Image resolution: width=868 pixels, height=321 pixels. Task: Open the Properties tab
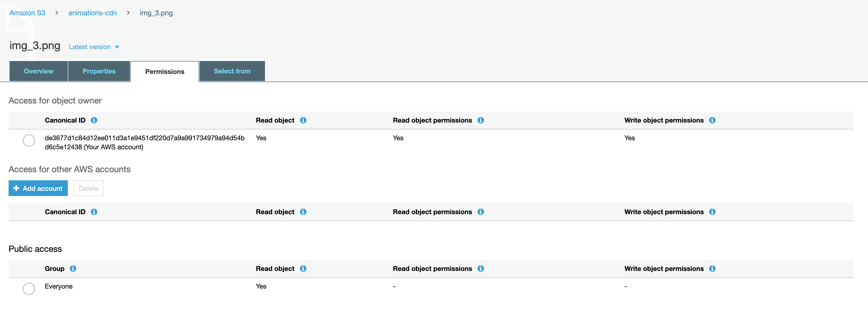click(99, 71)
